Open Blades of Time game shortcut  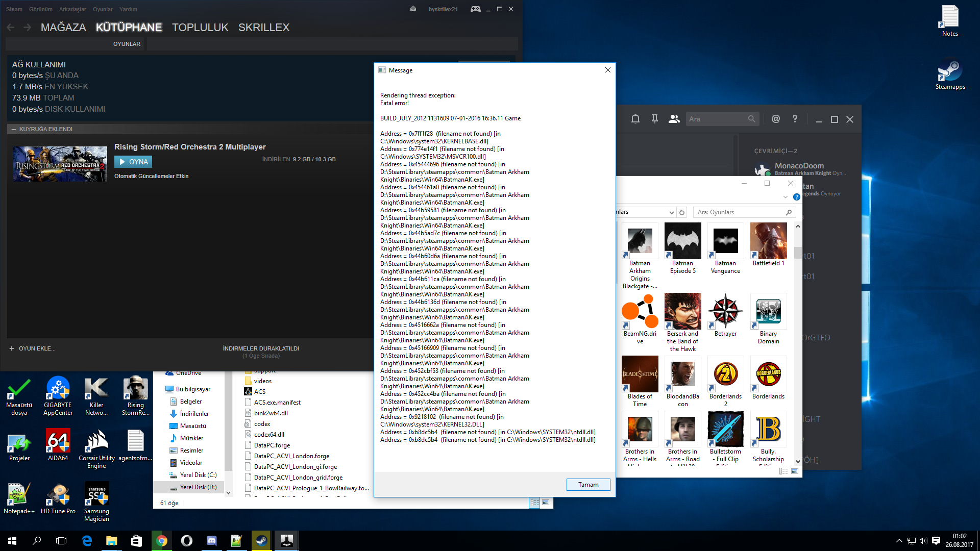[x=640, y=382]
